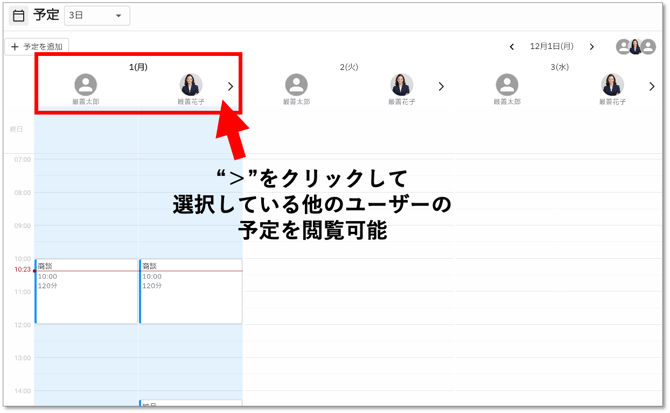The image size is (670, 413).
Task: Click the 予定を追加 button
Action: 36,47
